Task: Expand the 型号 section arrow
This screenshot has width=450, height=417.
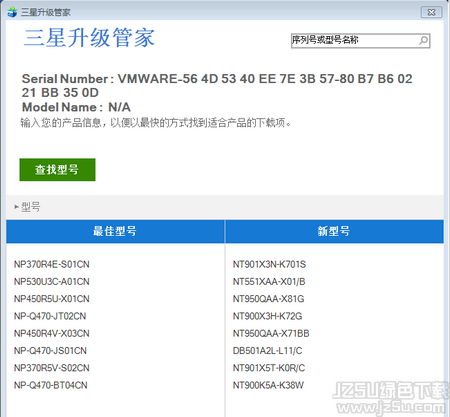Action: pos(16,207)
